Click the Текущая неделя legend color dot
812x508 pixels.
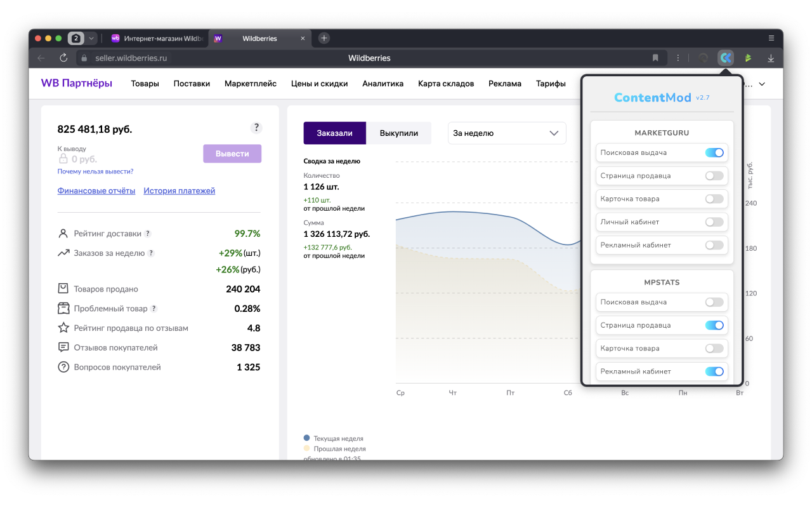pos(307,438)
